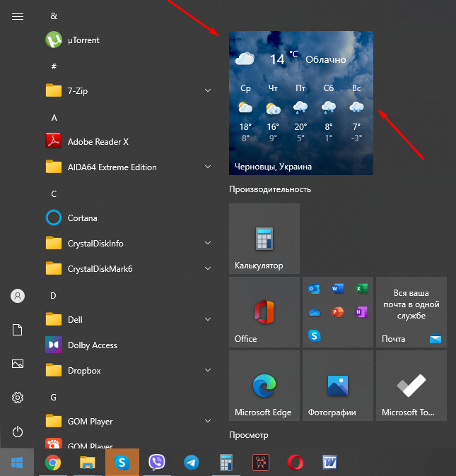This screenshot has height=476, width=456.
Task: Open the hamburger menu at top left
Action: coord(18,16)
